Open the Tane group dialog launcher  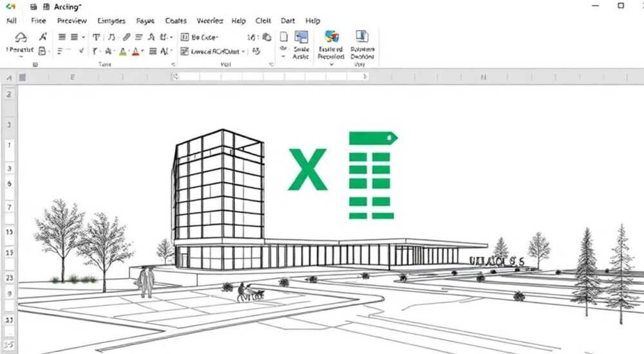tap(173, 64)
